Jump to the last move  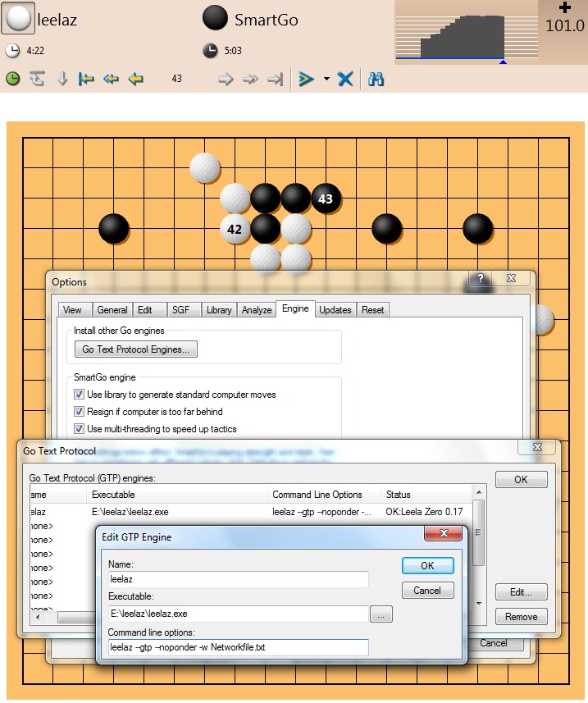pyautogui.click(x=276, y=80)
